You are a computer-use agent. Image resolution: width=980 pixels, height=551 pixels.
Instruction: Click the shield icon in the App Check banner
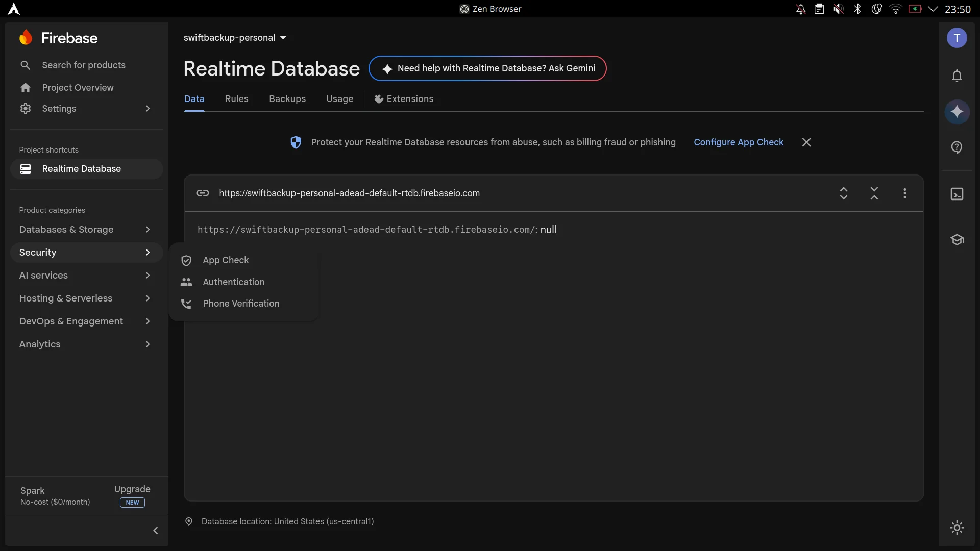tap(296, 142)
